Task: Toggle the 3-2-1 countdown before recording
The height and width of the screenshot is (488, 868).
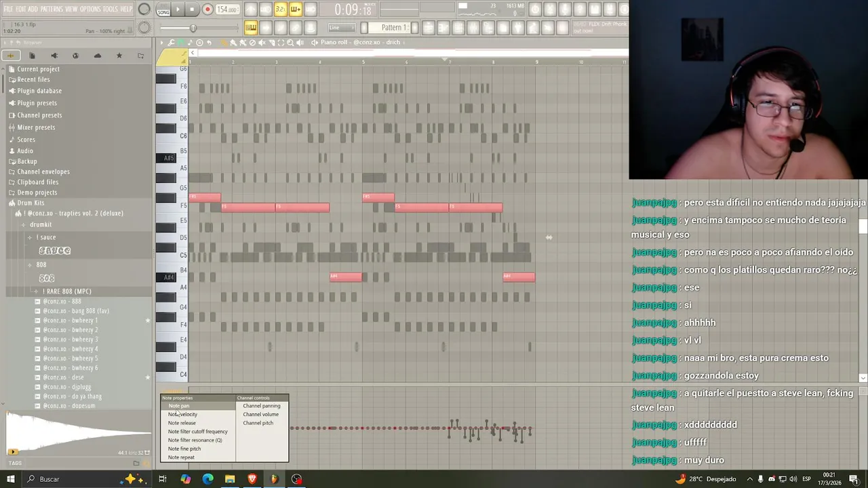Action: 281,9
